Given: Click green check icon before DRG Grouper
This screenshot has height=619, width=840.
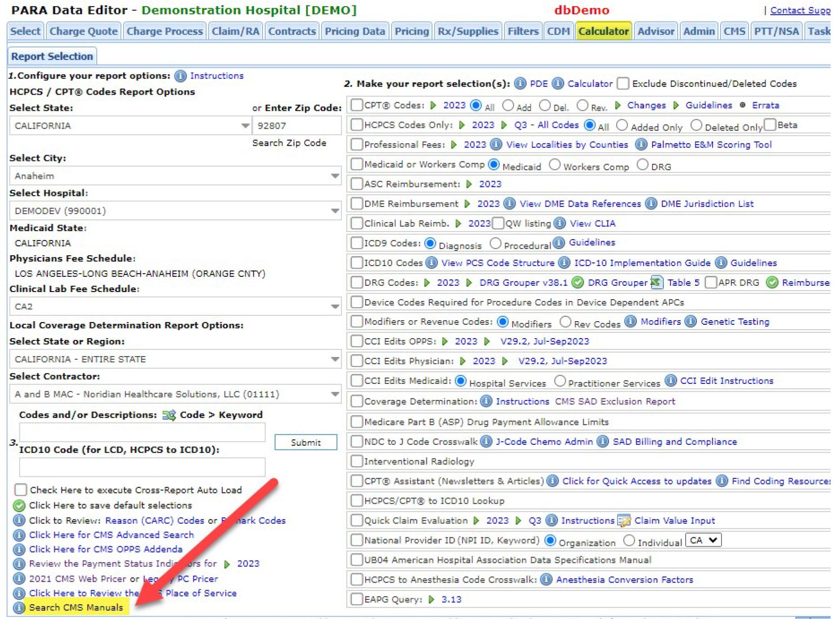Looking at the screenshot, I should 578,283.
